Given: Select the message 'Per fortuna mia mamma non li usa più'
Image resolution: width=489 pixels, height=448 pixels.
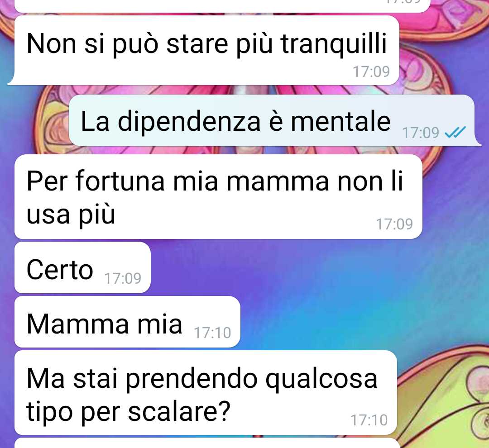Looking at the screenshot, I should (218, 197).
